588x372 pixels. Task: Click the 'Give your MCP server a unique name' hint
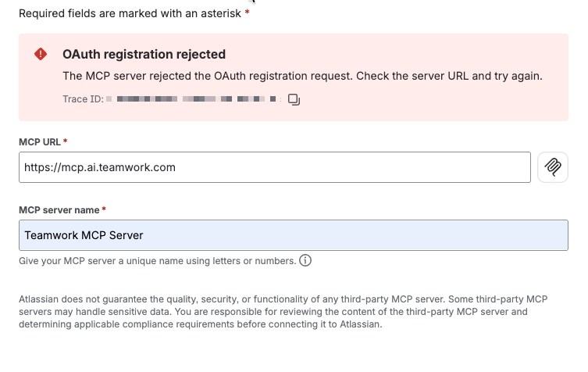[x=158, y=261]
